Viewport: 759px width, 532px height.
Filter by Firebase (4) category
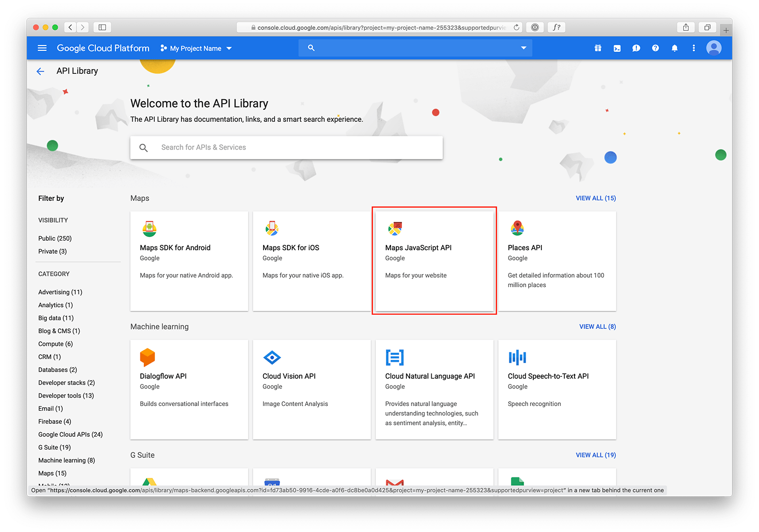click(55, 421)
